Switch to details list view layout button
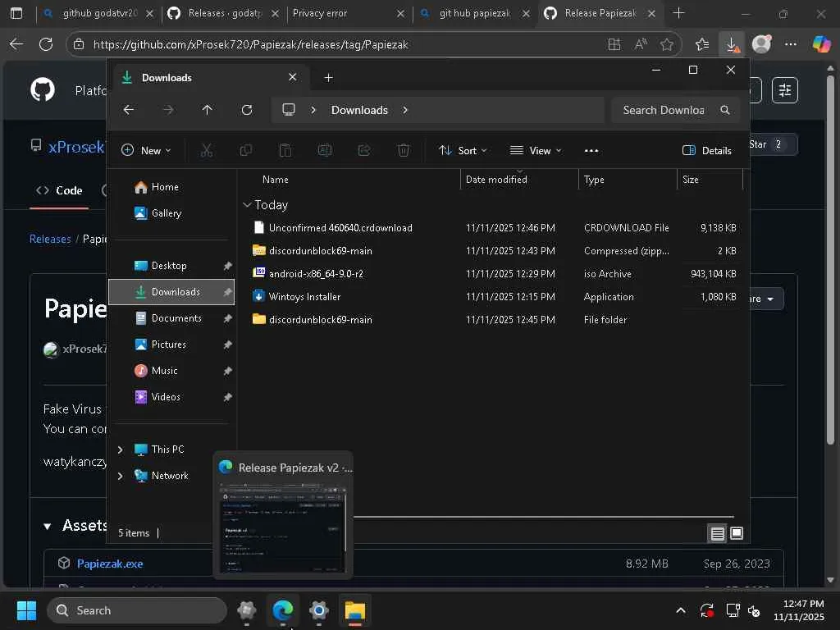This screenshot has height=630, width=840. pyautogui.click(x=717, y=533)
